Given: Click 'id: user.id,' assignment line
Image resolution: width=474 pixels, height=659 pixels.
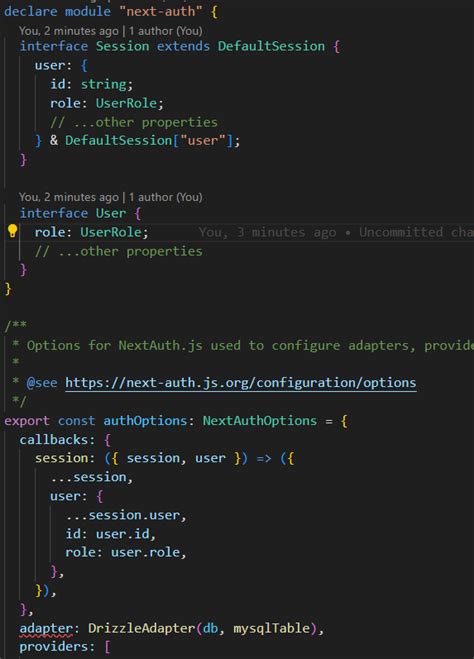Looking at the screenshot, I should (111, 534).
